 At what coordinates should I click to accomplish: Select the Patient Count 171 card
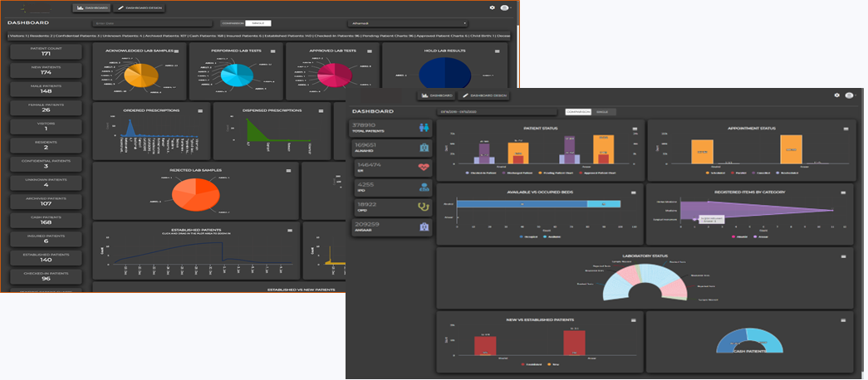pos(46,52)
